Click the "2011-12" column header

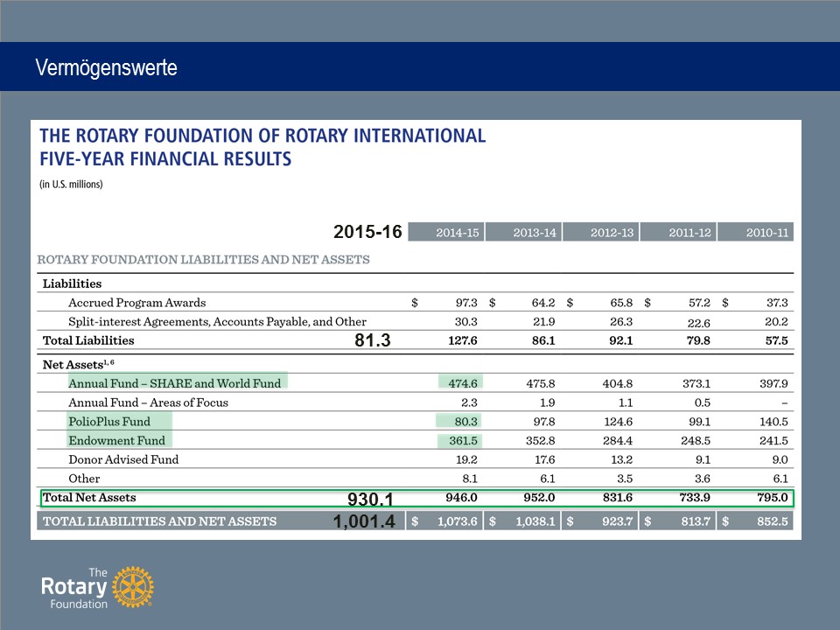679,233
